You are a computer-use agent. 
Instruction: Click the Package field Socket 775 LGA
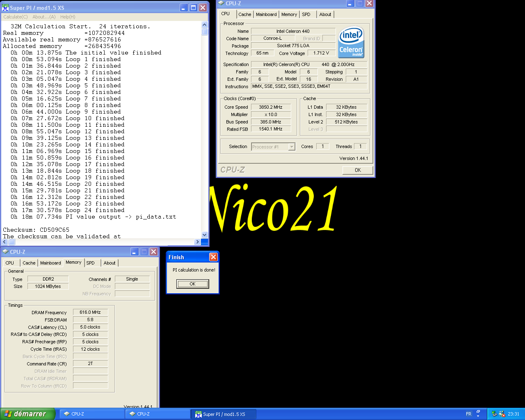click(293, 46)
